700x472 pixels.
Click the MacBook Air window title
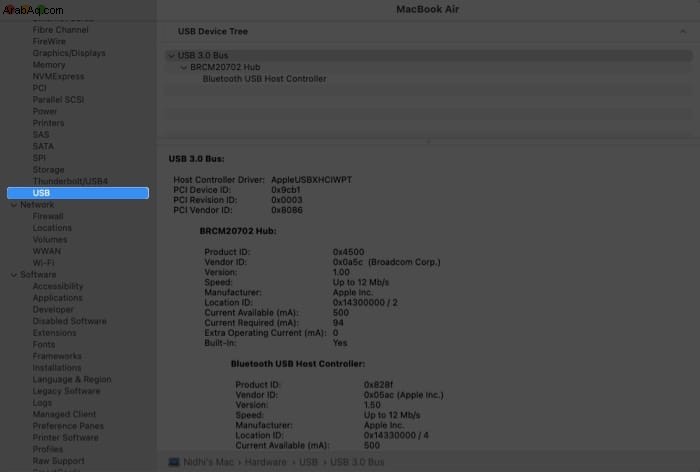pos(427,9)
